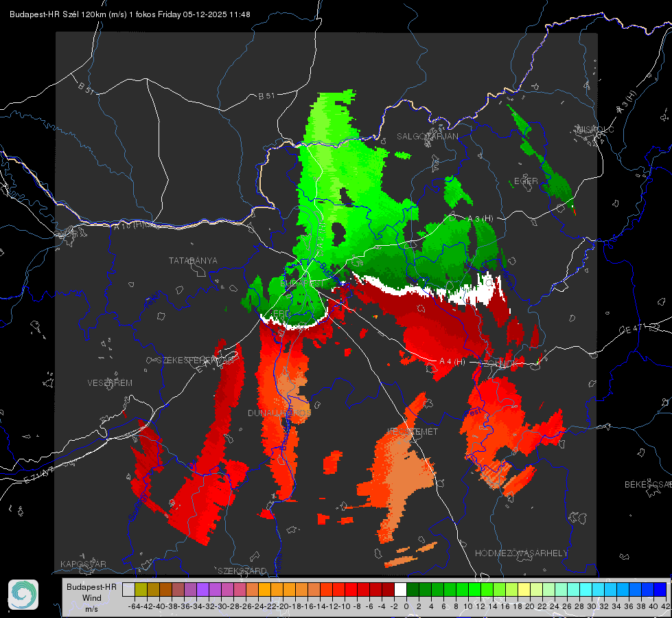Click the SZÉKESFEHÉRVÁR city label

(194, 360)
